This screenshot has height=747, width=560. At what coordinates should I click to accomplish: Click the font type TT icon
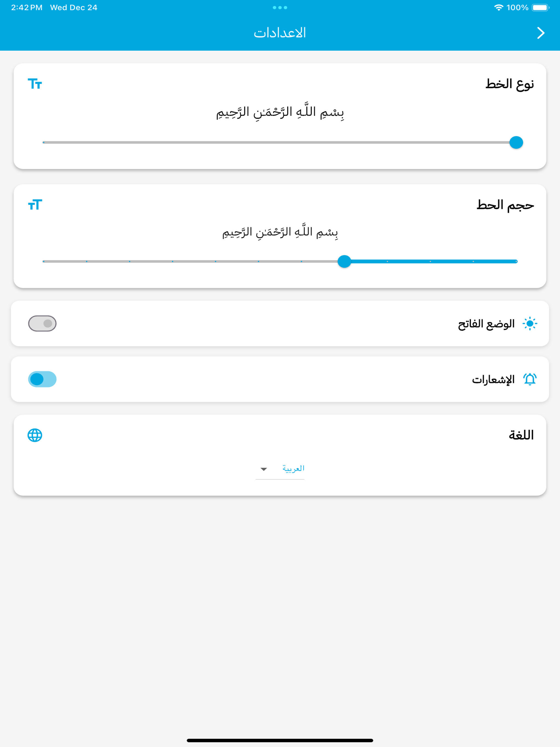pyautogui.click(x=35, y=84)
